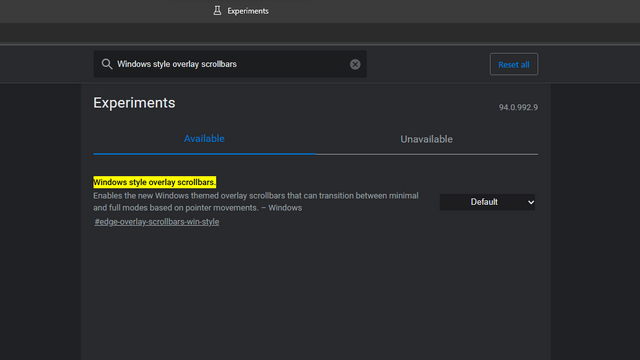Select the Experiments browser tab title

coord(248,11)
